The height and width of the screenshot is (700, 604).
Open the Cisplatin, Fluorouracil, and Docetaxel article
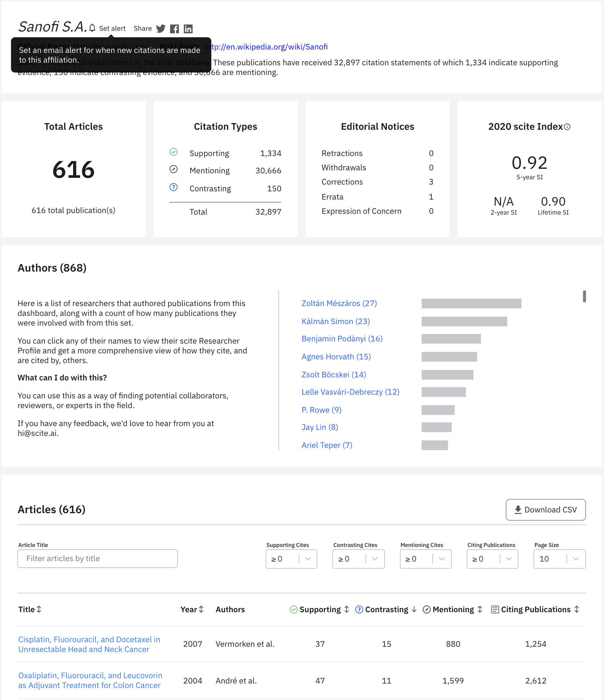click(x=89, y=644)
